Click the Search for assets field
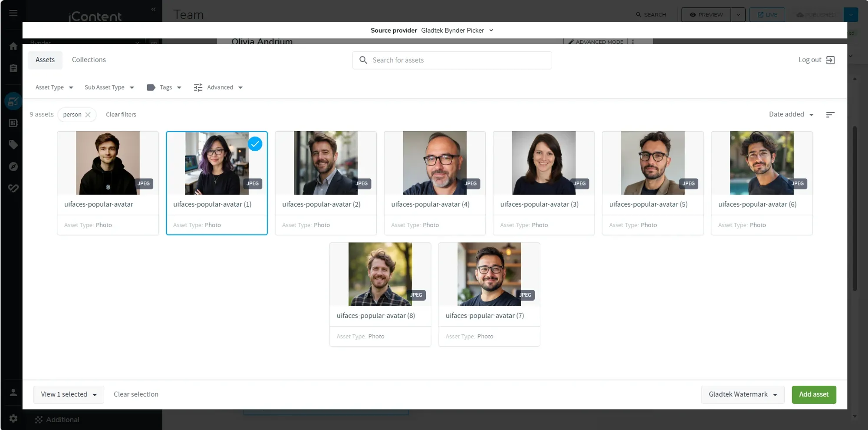 point(452,60)
